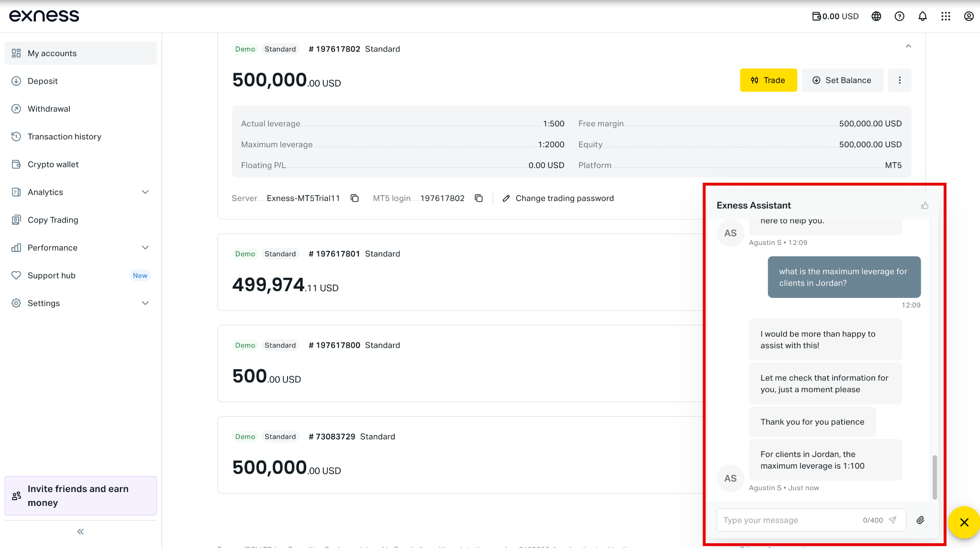Click the send message arrow icon
980x548 pixels.
pos(892,520)
